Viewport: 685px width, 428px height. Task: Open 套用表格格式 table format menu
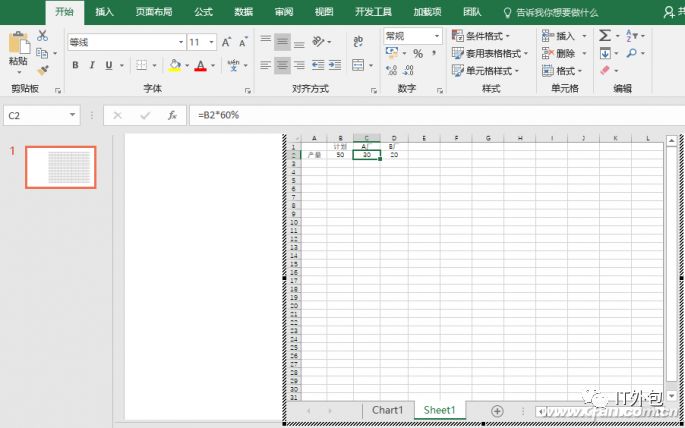pos(490,54)
